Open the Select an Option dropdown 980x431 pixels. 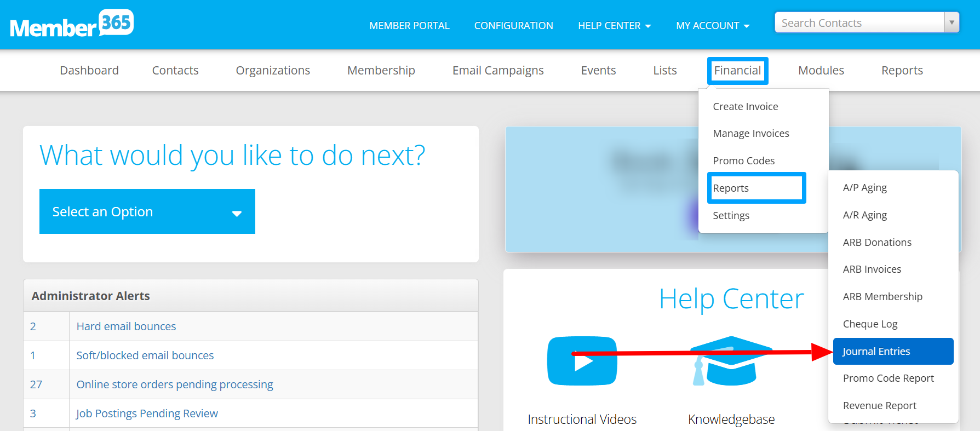click(147, 211)
